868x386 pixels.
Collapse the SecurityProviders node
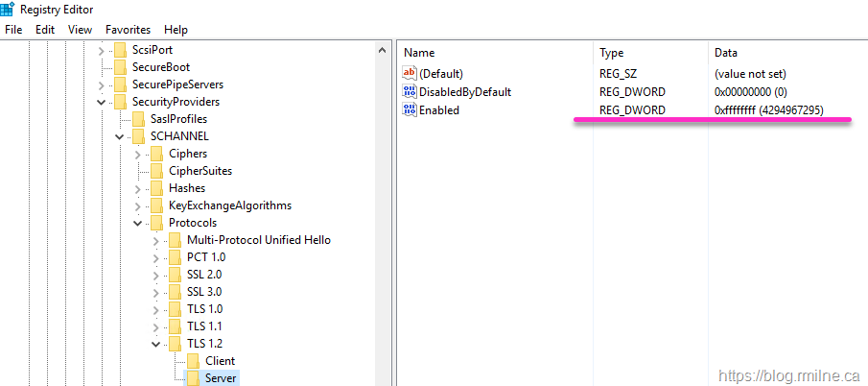coord(101,102)
